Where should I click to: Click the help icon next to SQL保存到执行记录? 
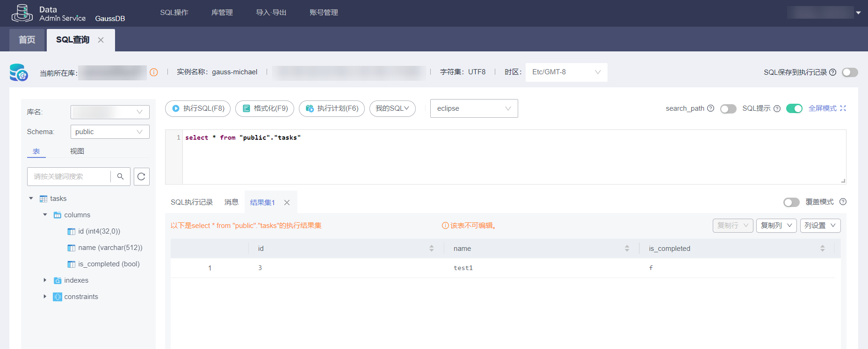[x=832, y=72]
